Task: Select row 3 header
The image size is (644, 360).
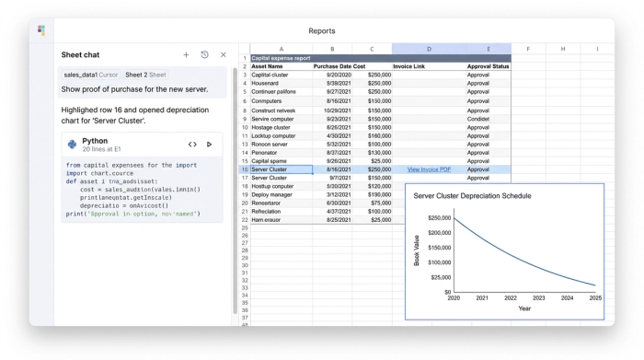Action: pos(245,75)
